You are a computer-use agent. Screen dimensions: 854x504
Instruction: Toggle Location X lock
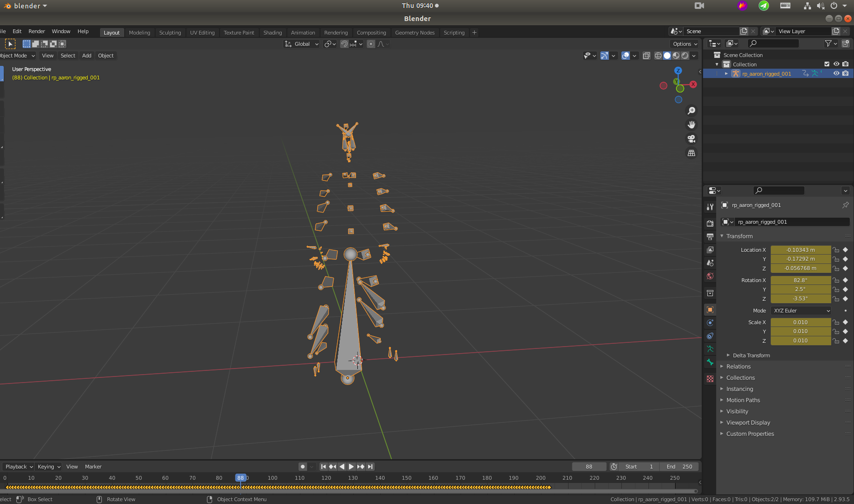pyautogui.click(x=836, y=250)
